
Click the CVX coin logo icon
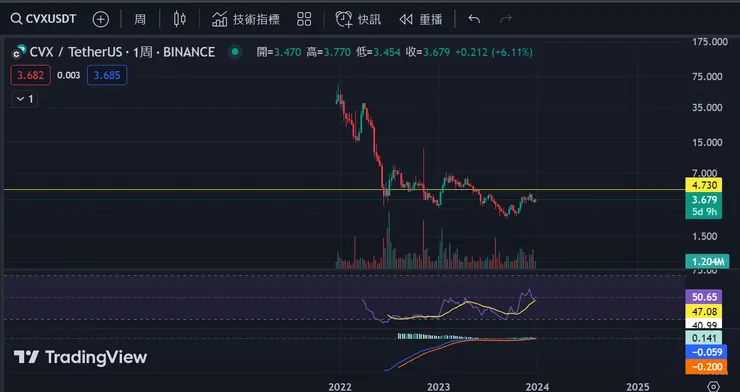tap(19, 52)
